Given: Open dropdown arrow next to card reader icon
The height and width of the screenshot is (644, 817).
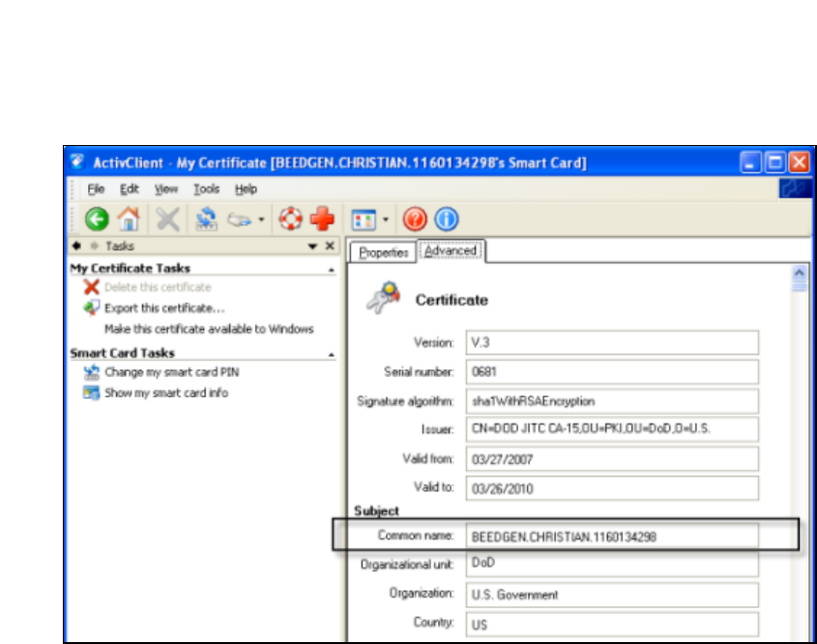Looking at the screenshot, I should (x=262, y=220).
